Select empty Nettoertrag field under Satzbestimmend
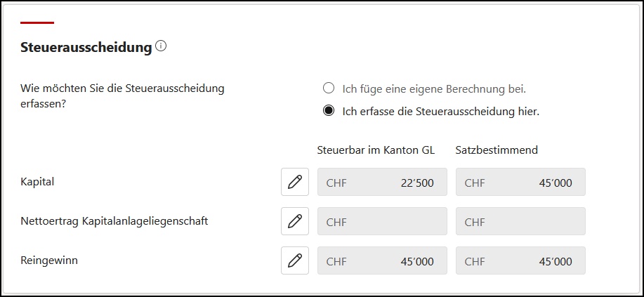644x297 pixels. click(521, 221)
